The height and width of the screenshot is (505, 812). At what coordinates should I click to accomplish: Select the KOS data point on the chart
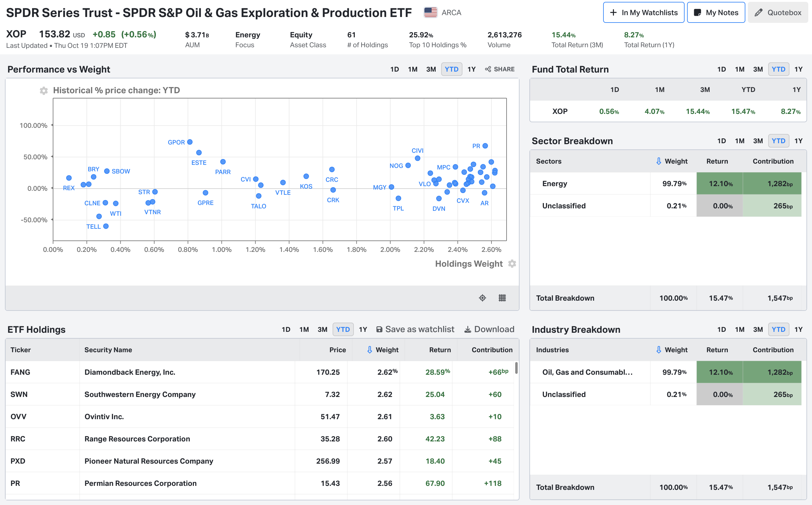[x=306, y=176]
